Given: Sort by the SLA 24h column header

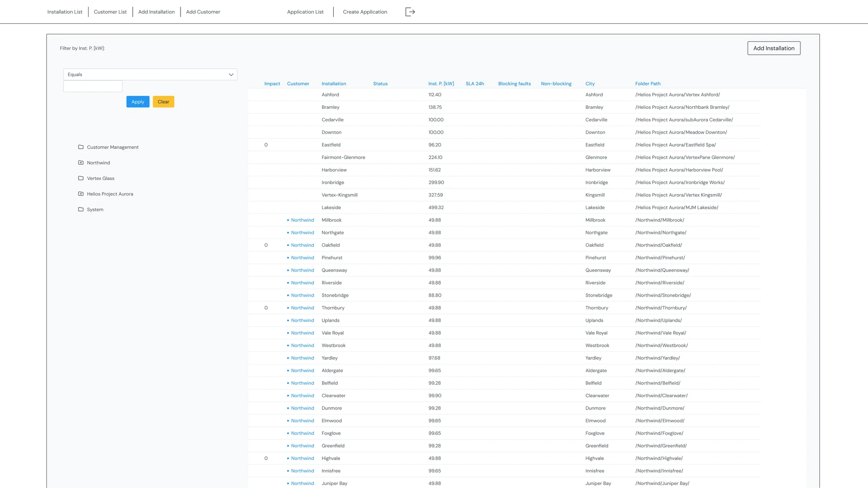Looking at the screenshot, I should coord(475,84).
